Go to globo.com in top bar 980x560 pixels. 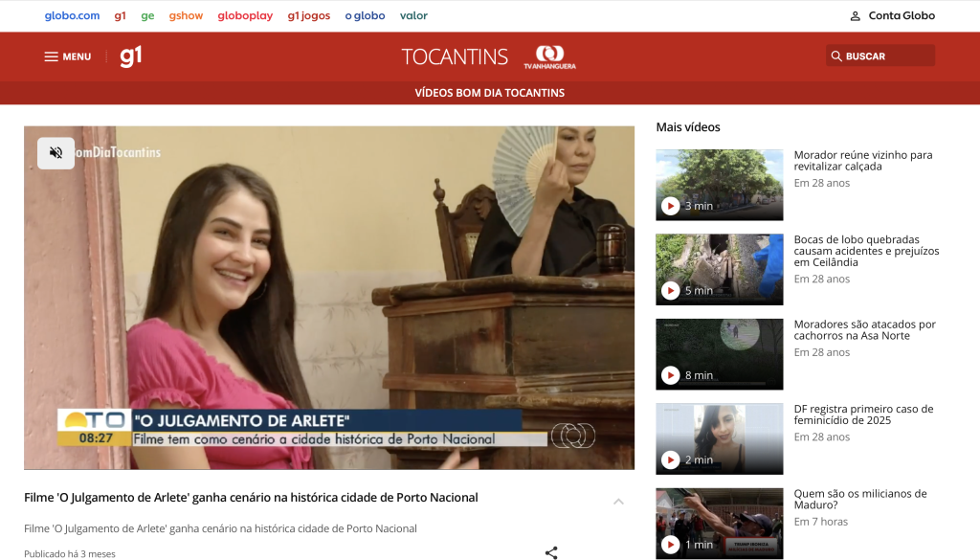(x=72, y=15)
